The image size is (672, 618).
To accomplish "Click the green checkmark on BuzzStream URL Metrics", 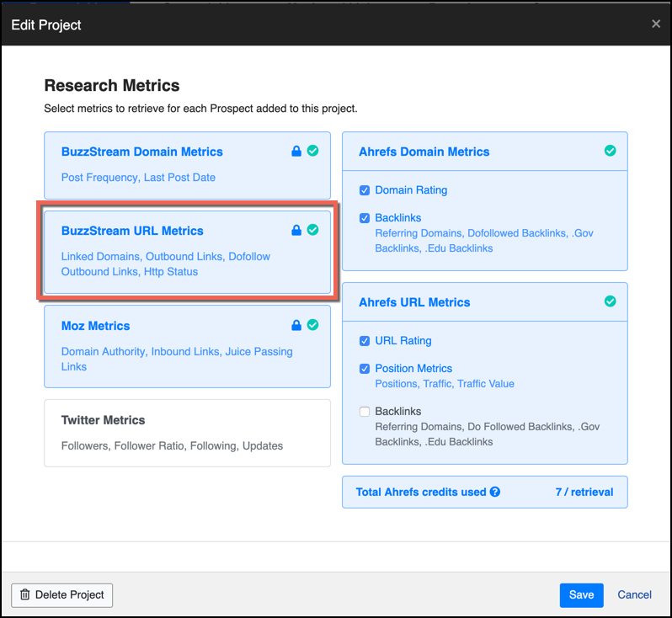I will click(312, 230).
